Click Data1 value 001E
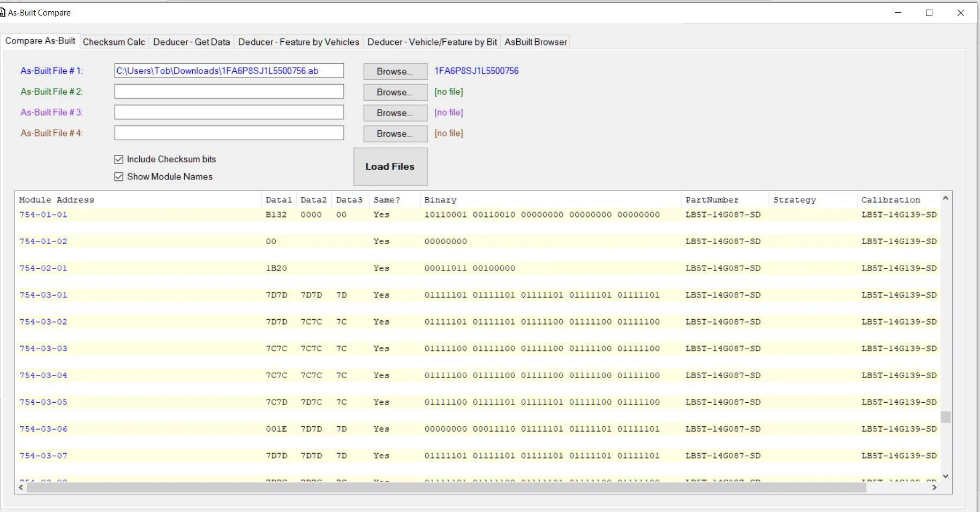The width and height of the screenshot is (980, 512). tap(276, 429)
